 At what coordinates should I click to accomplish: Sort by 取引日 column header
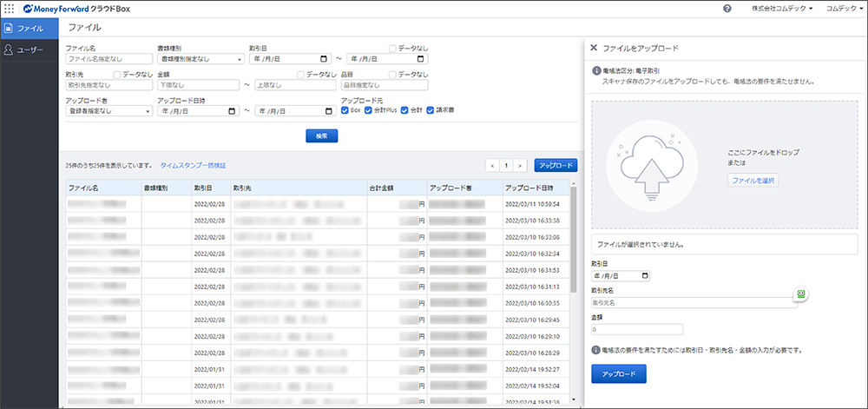pyautogui.click(x=210, y=188)
